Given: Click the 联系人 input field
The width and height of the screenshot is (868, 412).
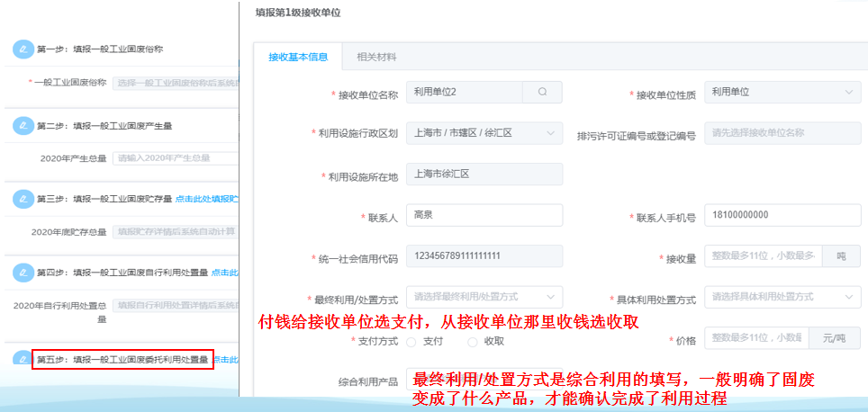Looking at the screenshot, I should (484, 216).
